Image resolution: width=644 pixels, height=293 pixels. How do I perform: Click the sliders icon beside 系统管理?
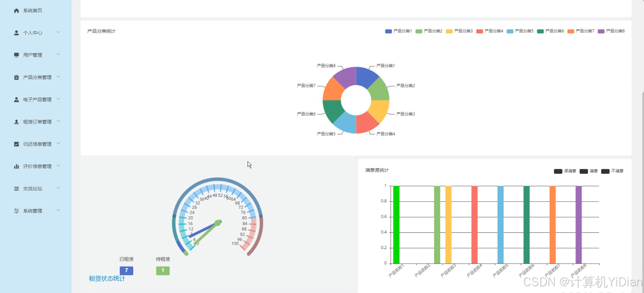16,211
